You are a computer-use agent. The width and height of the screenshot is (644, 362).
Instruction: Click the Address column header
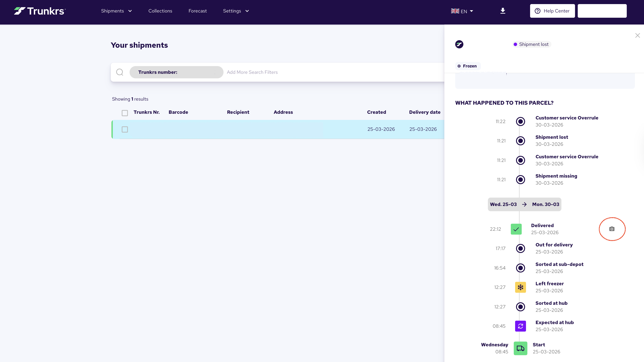coord(283,112)
